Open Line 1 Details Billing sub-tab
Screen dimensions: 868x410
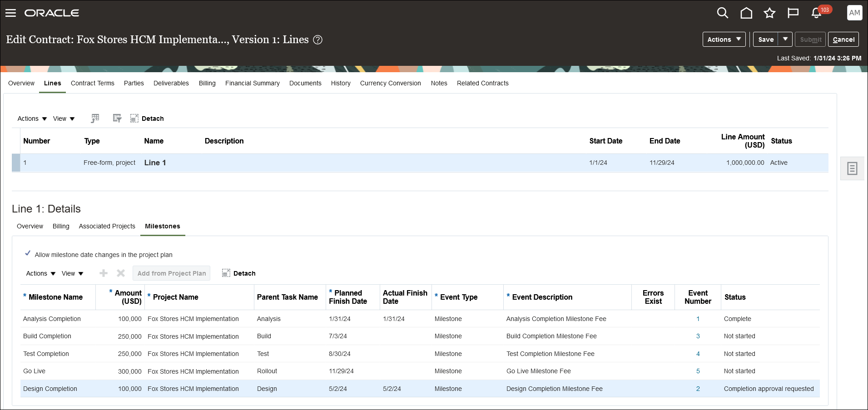[x=61, y=226]
